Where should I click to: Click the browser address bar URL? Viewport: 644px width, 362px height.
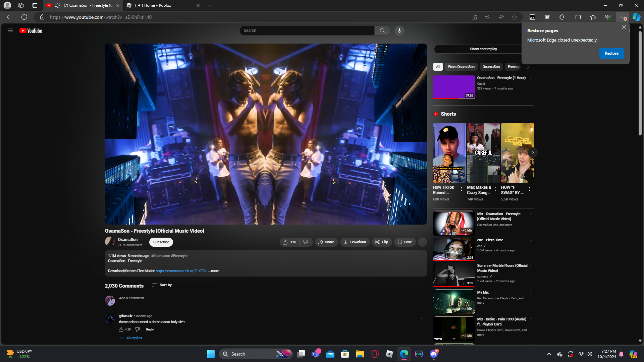click(x=101, y=17)
